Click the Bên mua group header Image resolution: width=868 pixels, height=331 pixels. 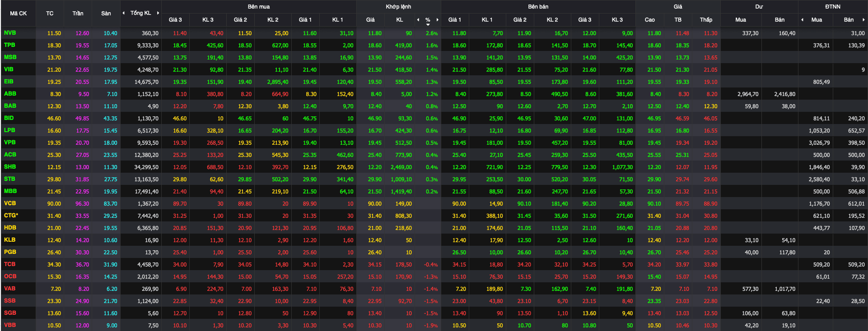click(259, 7)
